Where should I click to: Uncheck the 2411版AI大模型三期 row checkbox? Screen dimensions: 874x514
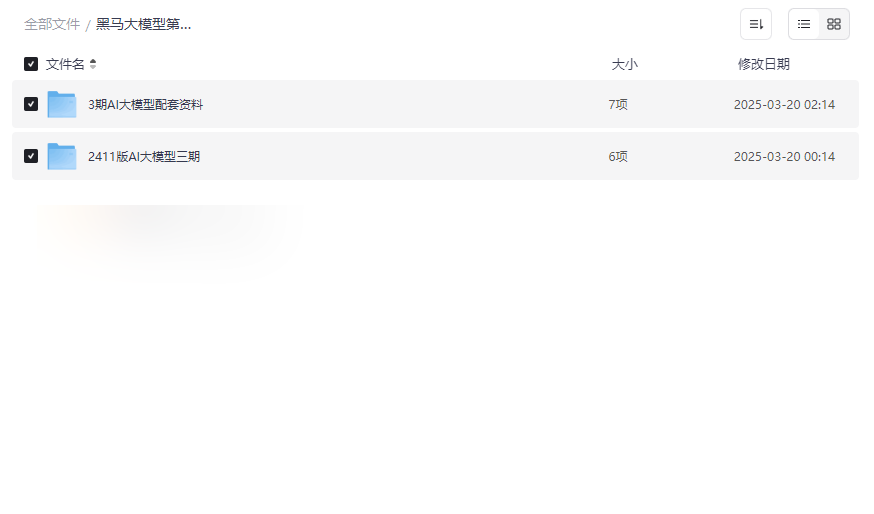[31, 156]
